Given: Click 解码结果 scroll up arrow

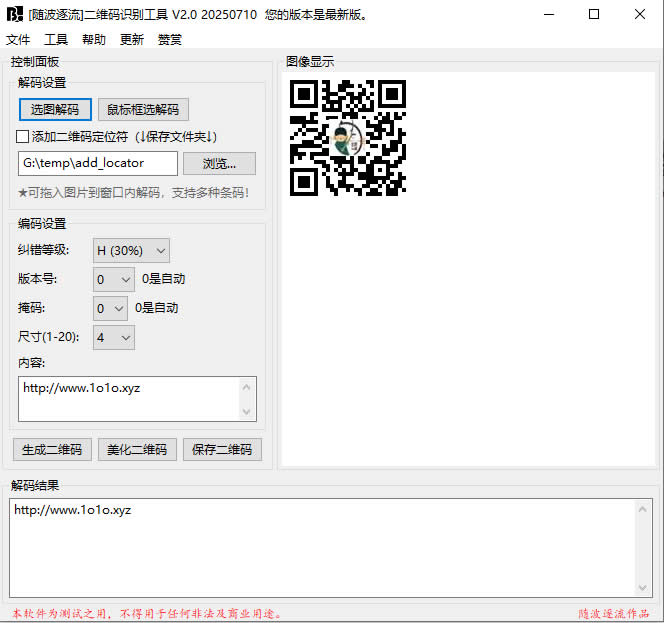Looking at the screenshot, I should tap(642, 509).
